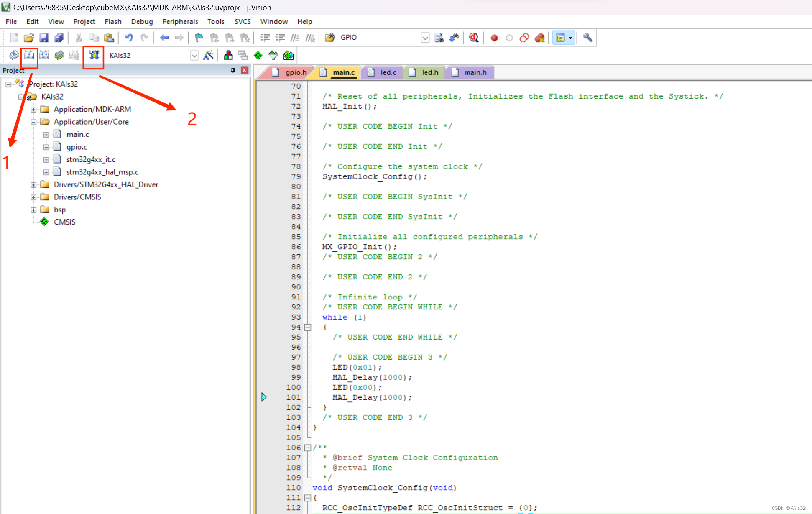Open Manage Project Items icon
Image resolution: width=812 pixels, height=514 pixels.
pos(228,55)
